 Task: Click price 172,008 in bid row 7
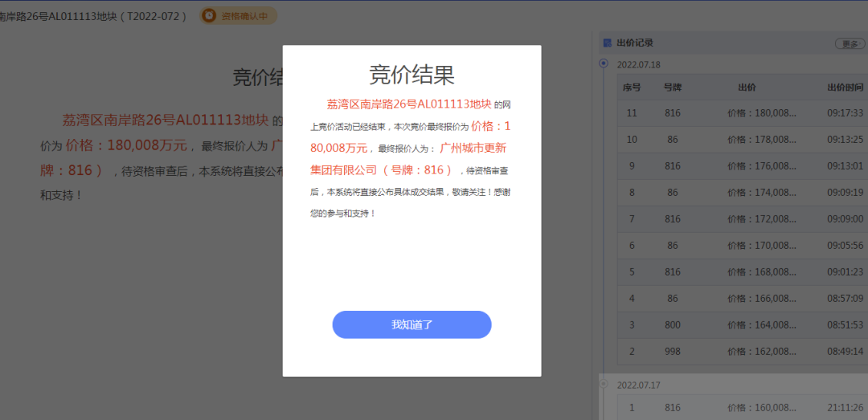[x=762, y=219]
